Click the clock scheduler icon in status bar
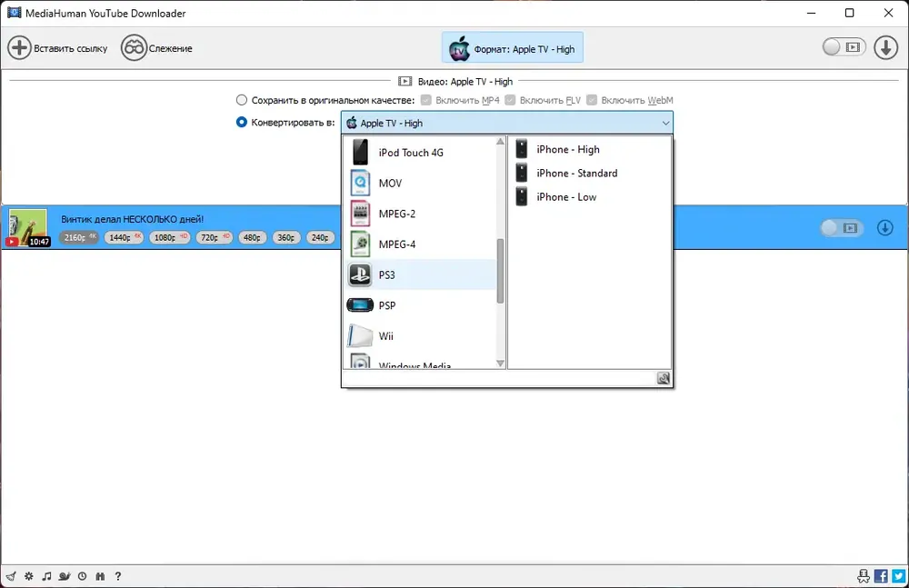The width and height of the screenshot is (909, 588). click(83, 576)
